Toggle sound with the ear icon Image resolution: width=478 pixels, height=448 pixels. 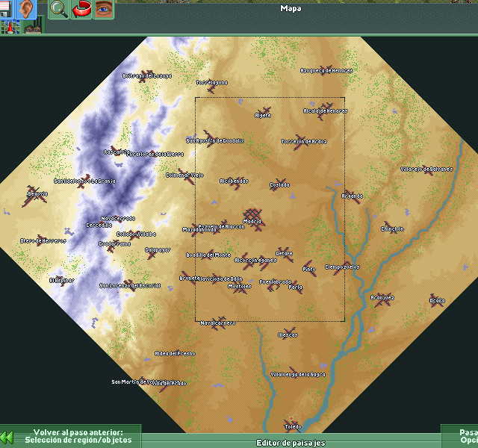(27, 9)
